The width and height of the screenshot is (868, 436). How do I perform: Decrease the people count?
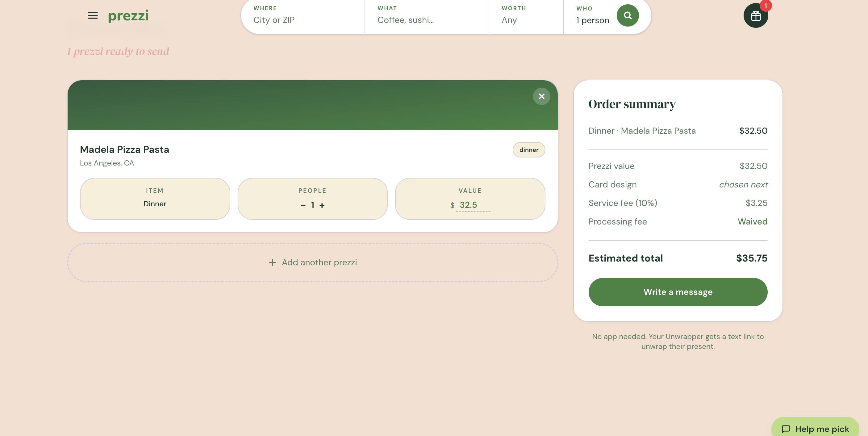tap(303, 205)
